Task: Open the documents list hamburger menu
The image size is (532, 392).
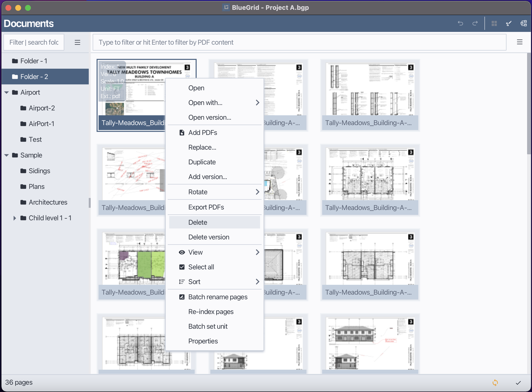Action: (519, 42)
